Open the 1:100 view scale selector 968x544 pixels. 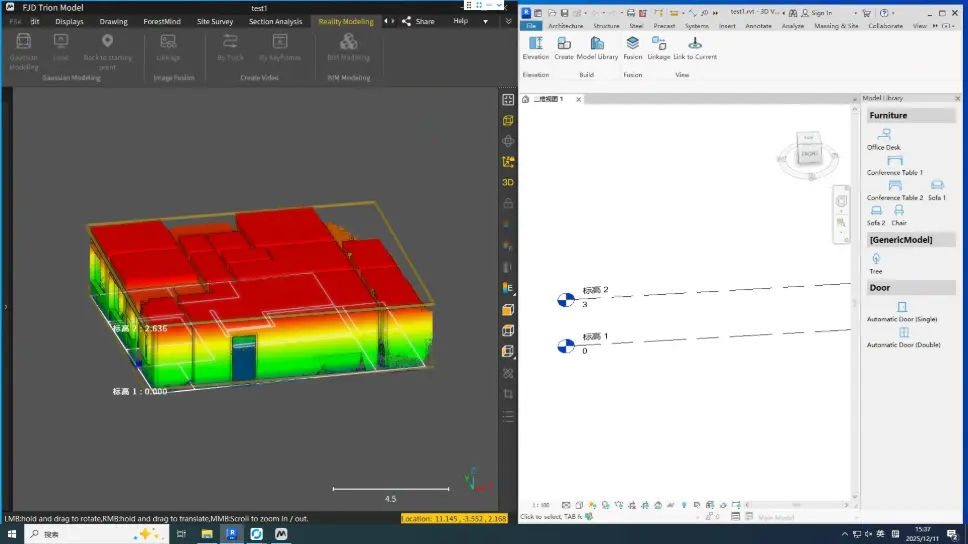pos(541,505)
